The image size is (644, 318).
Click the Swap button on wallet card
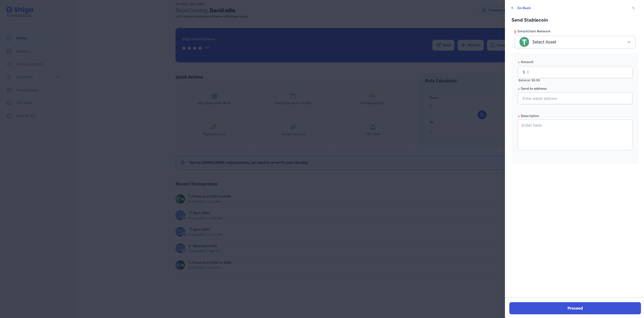click(496, 45)
